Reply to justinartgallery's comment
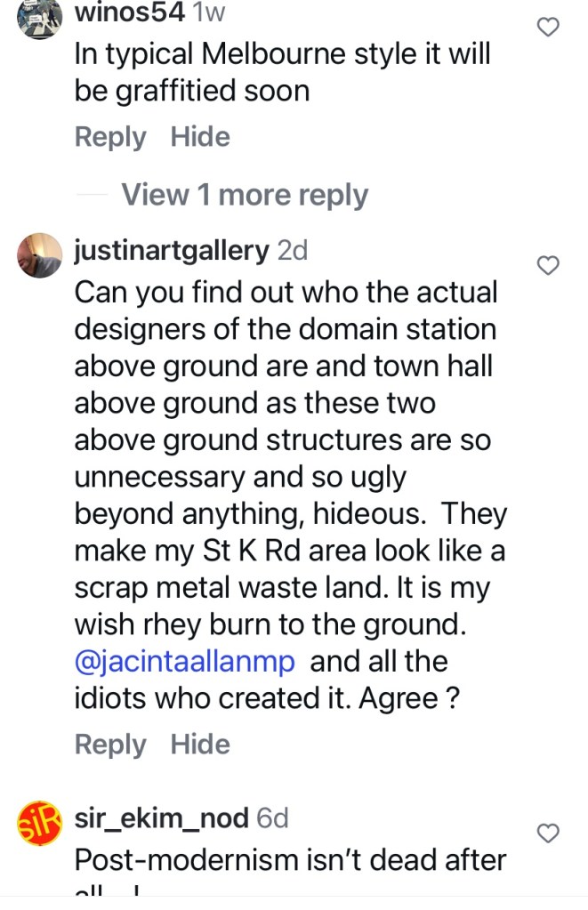Viewport: 588px width, 910px height. point(110,745)
